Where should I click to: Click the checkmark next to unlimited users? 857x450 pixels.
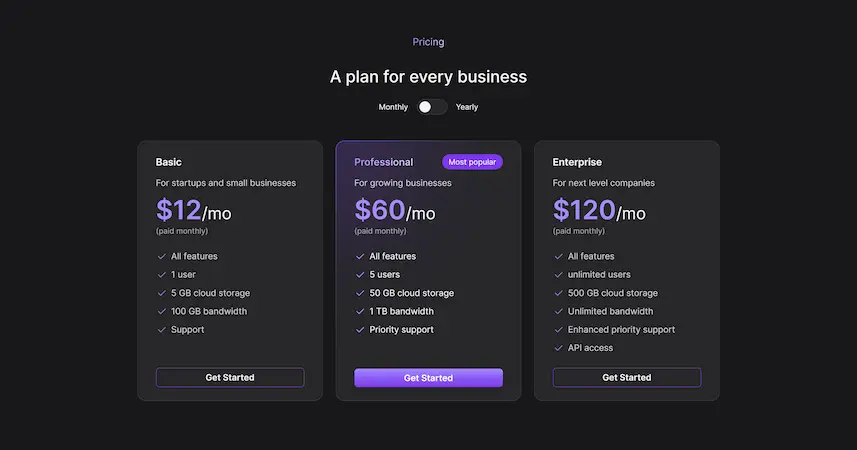click(x=559, y=274)
